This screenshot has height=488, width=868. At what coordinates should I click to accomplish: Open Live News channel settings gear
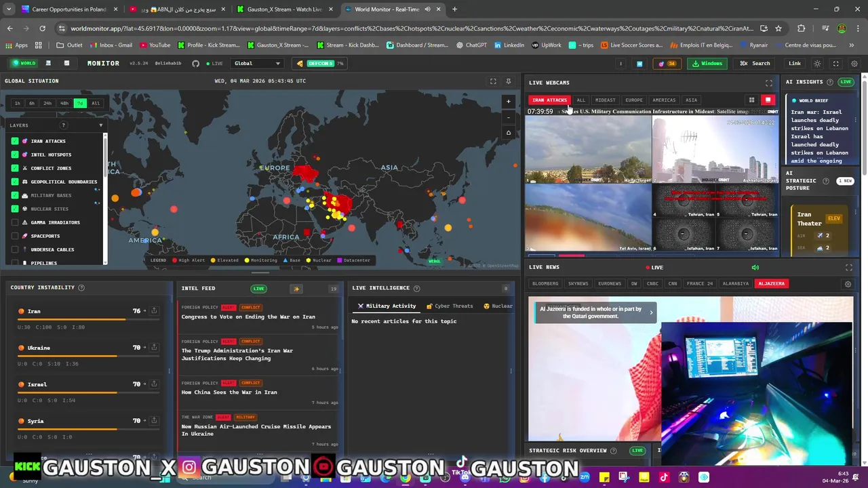click(848, 284)
